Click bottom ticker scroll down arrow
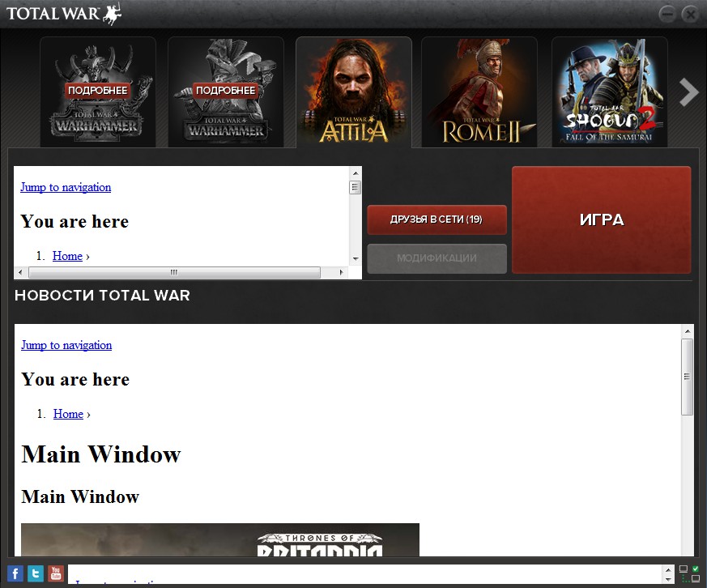Viewport: 707px width, 588px height. pos(668,579)
